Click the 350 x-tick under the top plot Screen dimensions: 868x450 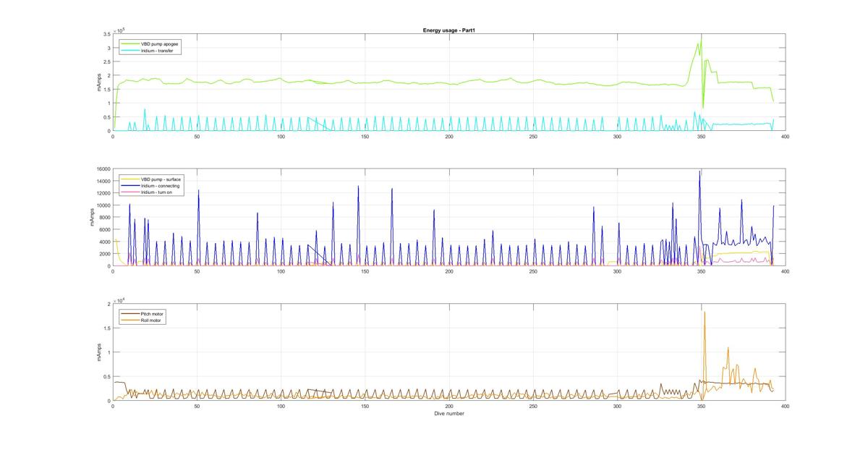click(701, 136)
